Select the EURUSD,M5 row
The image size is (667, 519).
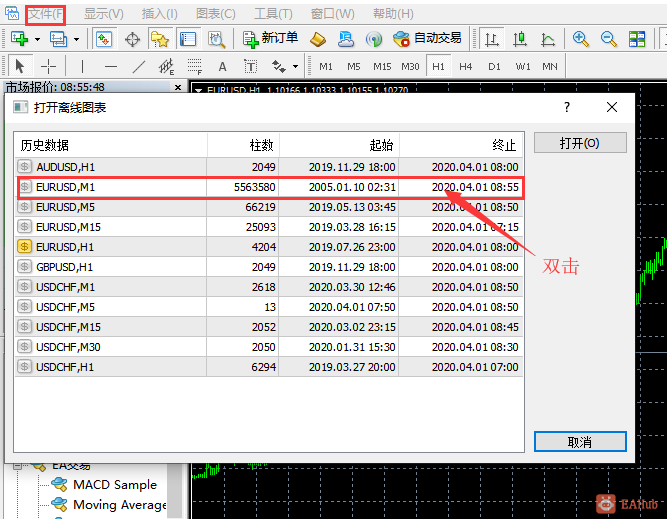(x=269, y=207)
